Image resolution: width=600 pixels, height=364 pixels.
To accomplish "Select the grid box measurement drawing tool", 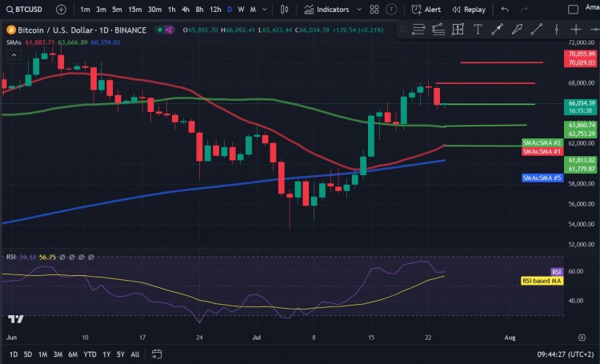I will point(458,29).
